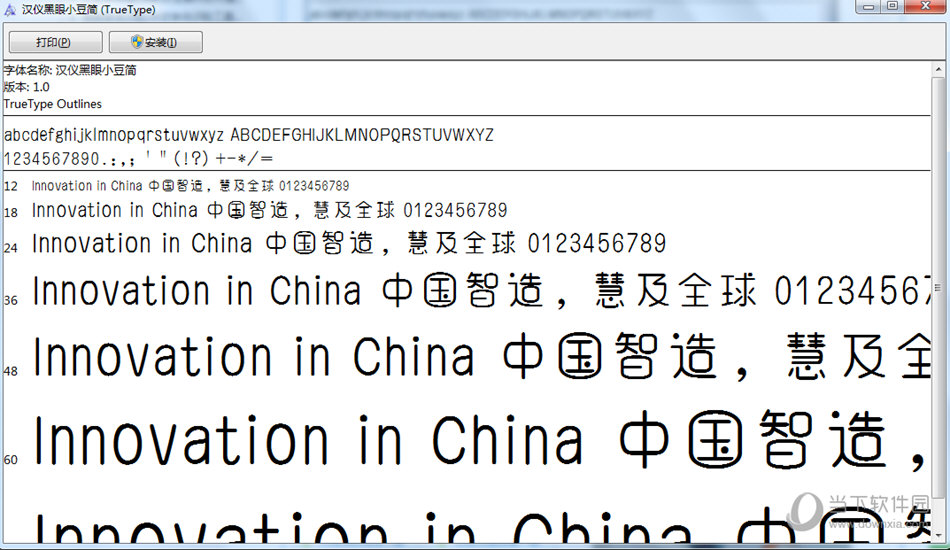Click the size label 36

[x=11, y=300]
